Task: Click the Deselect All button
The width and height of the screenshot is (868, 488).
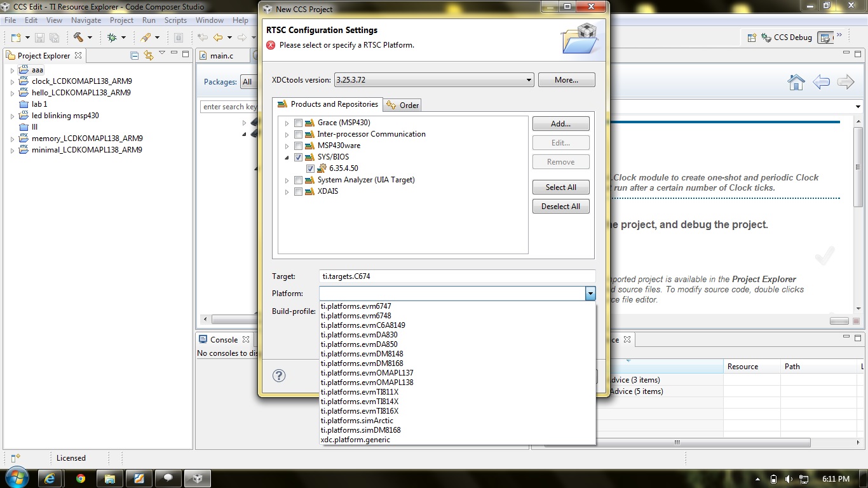Action: point(560,207)
